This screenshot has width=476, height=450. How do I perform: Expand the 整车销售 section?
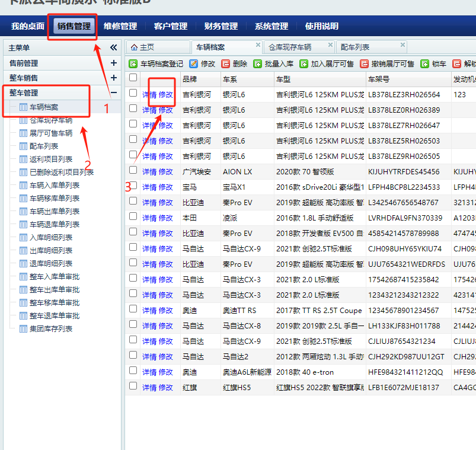pyautogui.click(x=113, y=78)
